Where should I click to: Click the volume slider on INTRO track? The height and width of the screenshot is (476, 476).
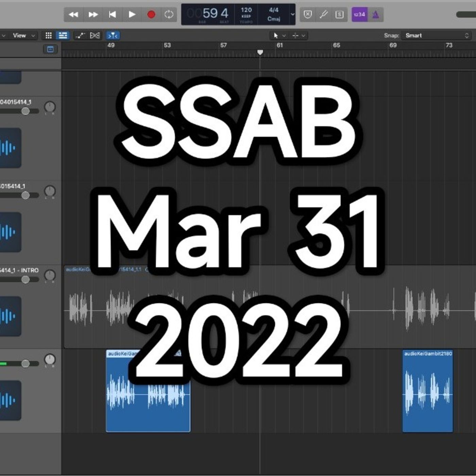point(25,279)
